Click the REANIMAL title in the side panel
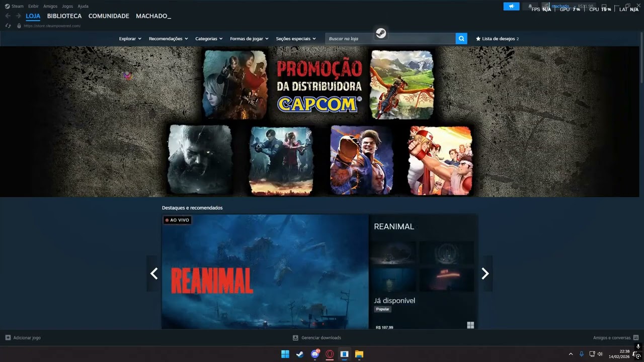Image resolution: width=644 pixels, height=362 pixels. pos(394,227)
